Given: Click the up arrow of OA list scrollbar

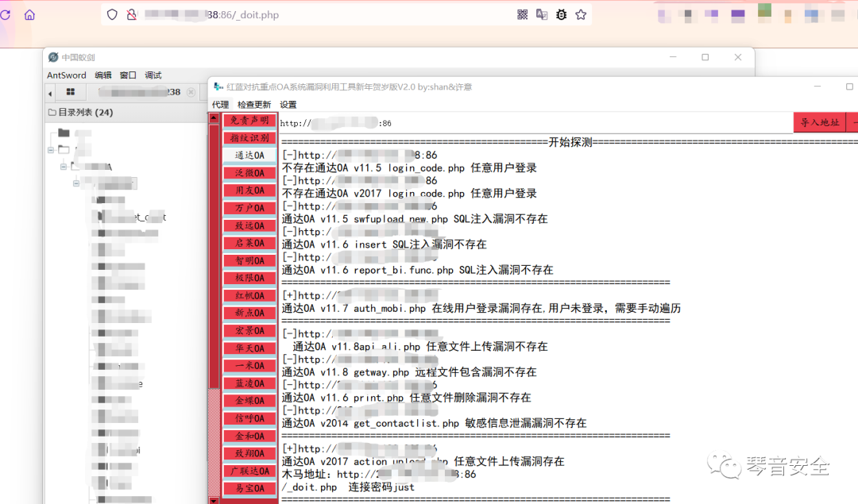Looking at the screenshot, I should pos(214,117).
